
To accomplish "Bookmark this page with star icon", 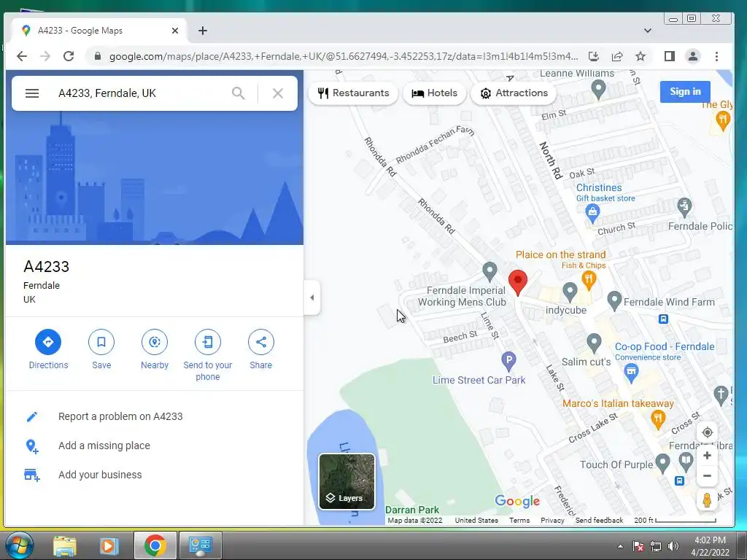I will (640, 56).
